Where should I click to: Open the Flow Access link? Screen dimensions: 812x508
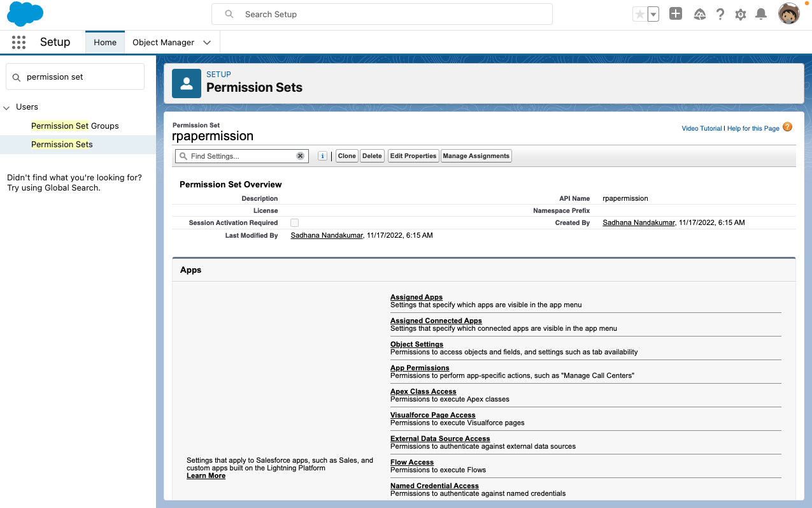[x=412, y=462]
